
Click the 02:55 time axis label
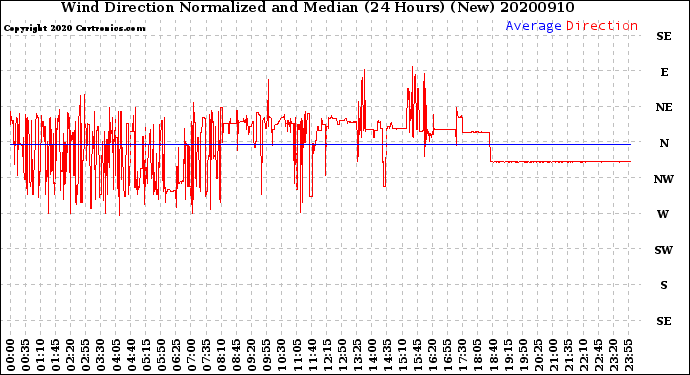(x=85, y=355)
